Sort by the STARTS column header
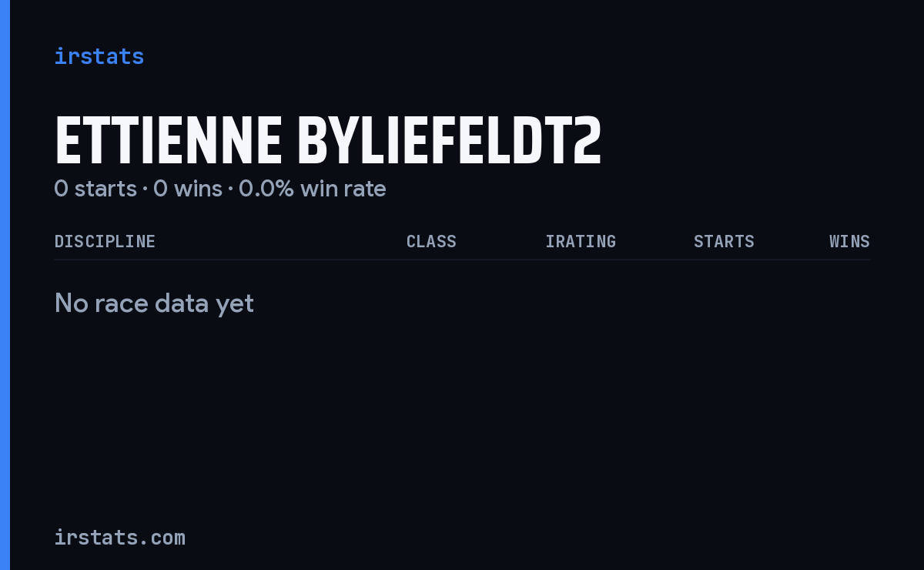 (724, 241)
